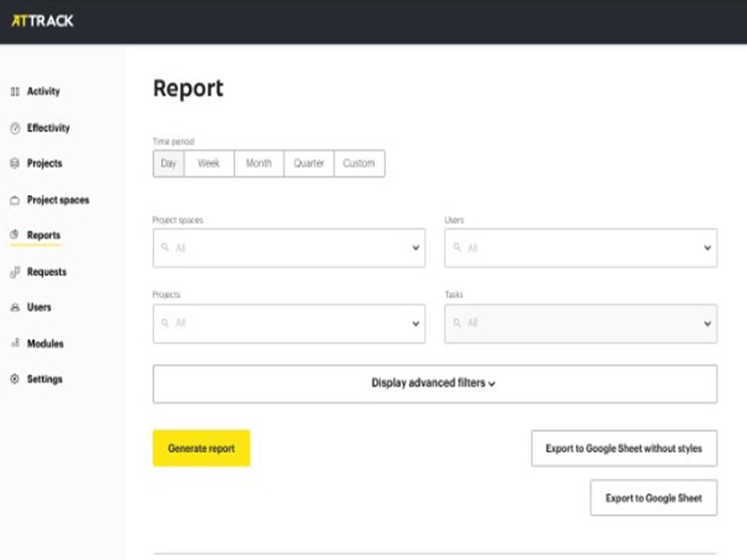Click the Settings gear icon

click(x=16, y=379)
